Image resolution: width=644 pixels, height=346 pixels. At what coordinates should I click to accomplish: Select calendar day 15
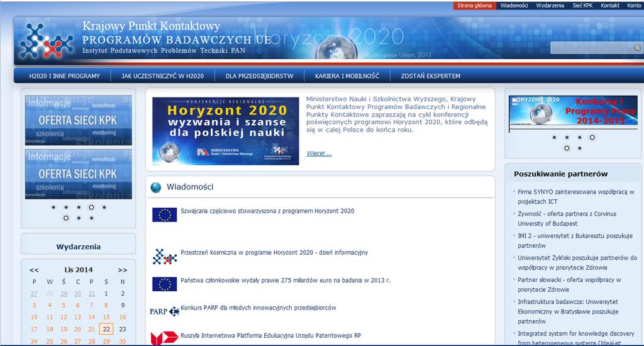coord(106,317)
